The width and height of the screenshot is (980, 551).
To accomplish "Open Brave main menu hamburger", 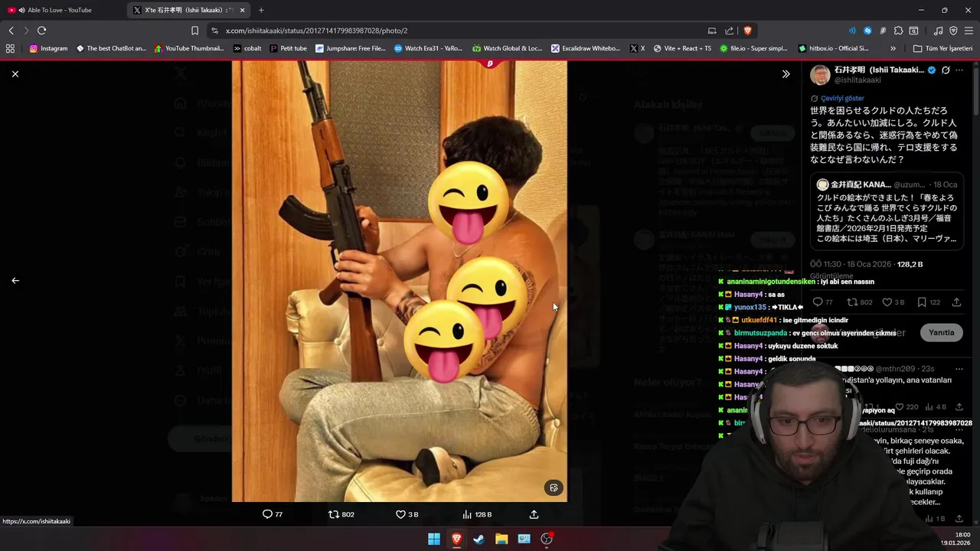I will (969, 31).
